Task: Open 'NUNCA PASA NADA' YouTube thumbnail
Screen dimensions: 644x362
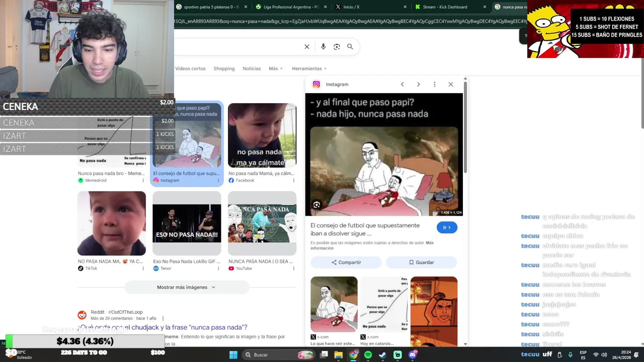Action: tap(262, 223)
